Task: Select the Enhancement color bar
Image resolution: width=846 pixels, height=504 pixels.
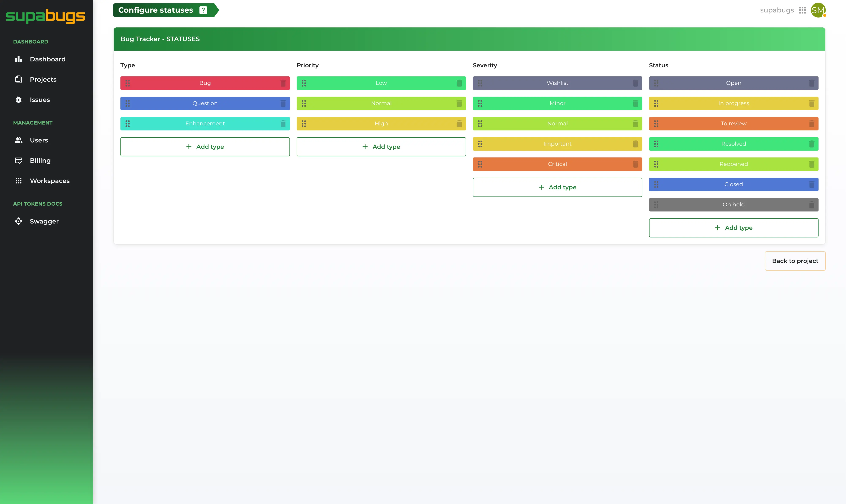Action: tap(205, 124)
